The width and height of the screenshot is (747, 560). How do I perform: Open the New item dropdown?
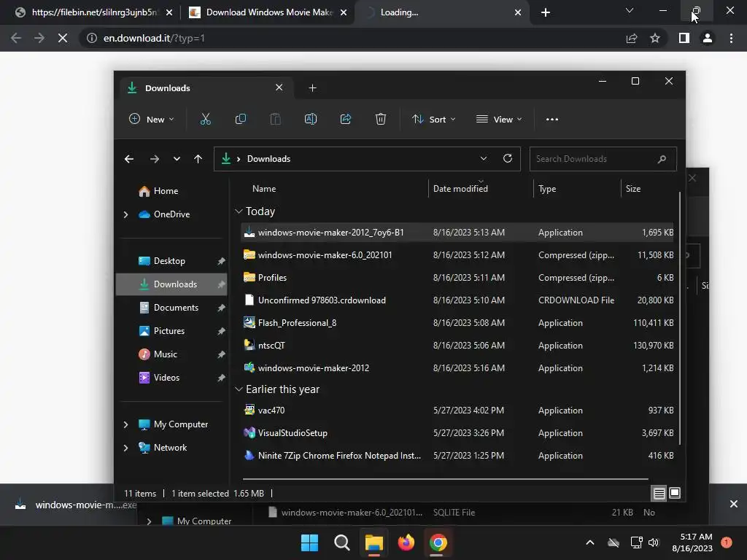pyautogui.click(x=152, y=119)
